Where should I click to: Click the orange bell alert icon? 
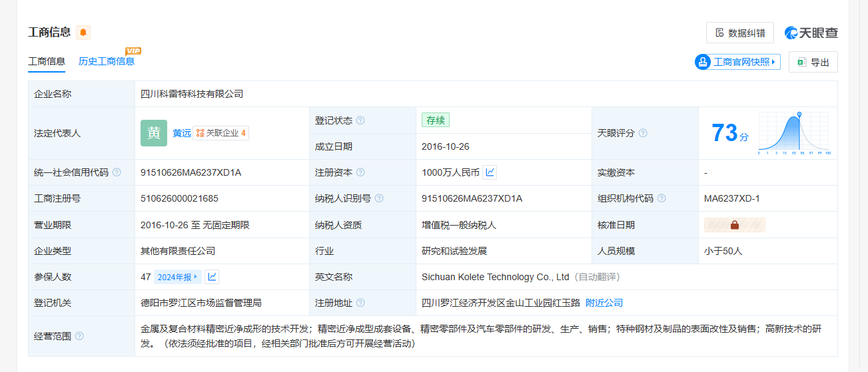83,33
